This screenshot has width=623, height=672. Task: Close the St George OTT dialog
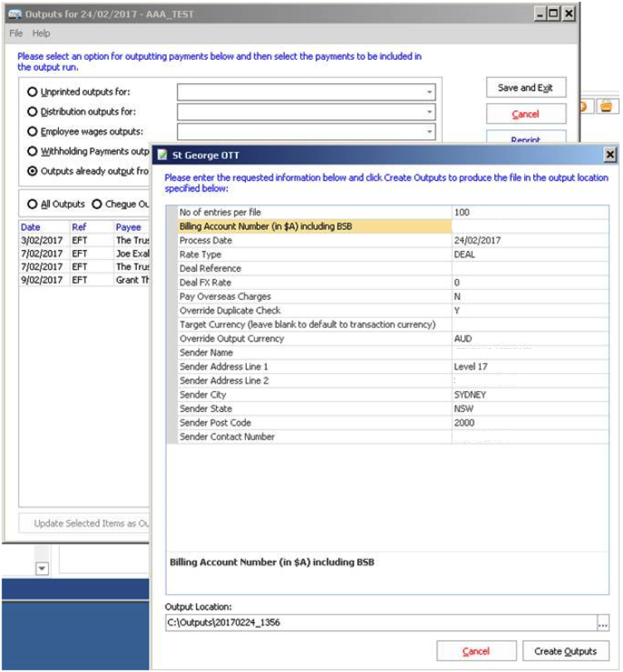(610, 155)
